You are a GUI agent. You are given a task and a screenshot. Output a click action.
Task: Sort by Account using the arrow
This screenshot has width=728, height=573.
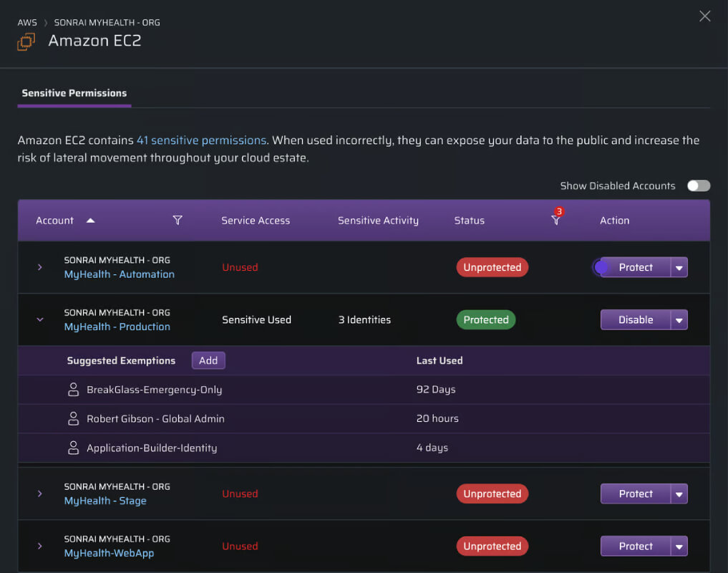(x=90, y=221)
